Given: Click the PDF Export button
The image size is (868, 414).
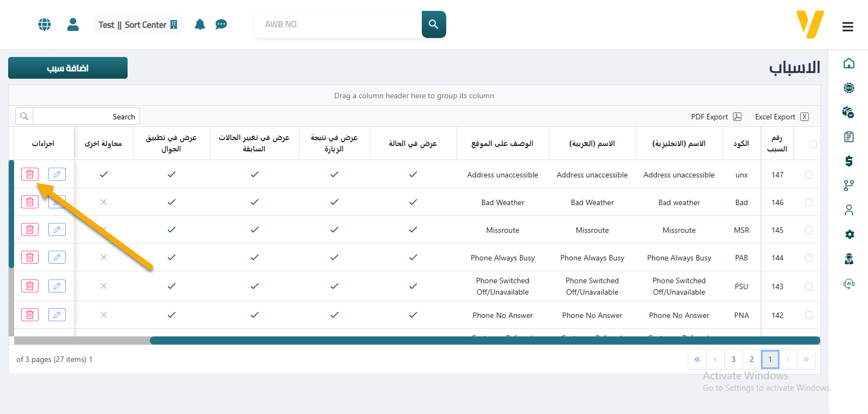Looking at the screenshot, I should [x=715, y=117].
